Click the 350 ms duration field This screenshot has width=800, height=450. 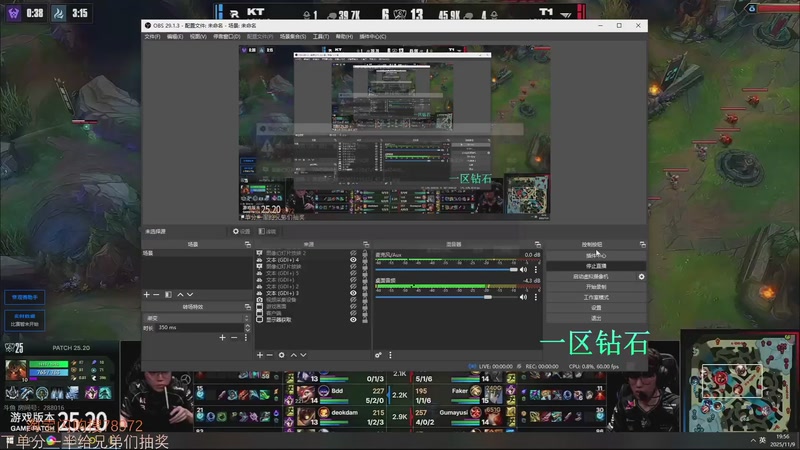coord(201,328)
